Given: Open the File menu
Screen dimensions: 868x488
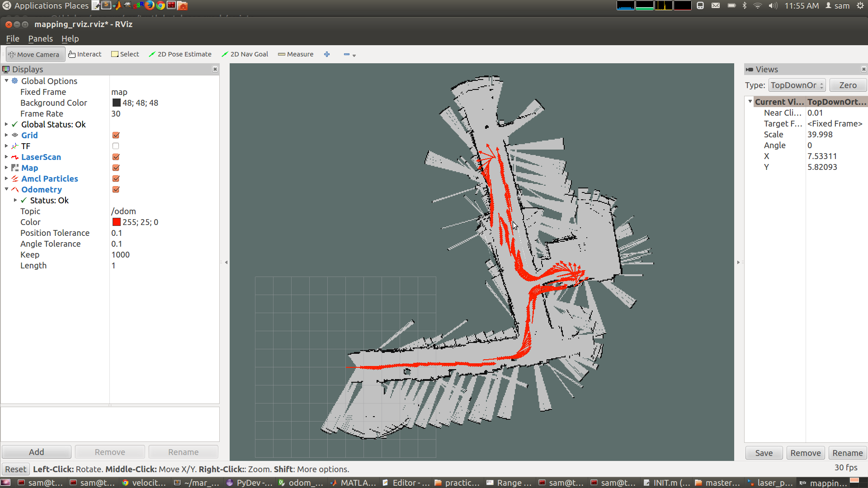Looking at the screenshot, I should (12, 38).
